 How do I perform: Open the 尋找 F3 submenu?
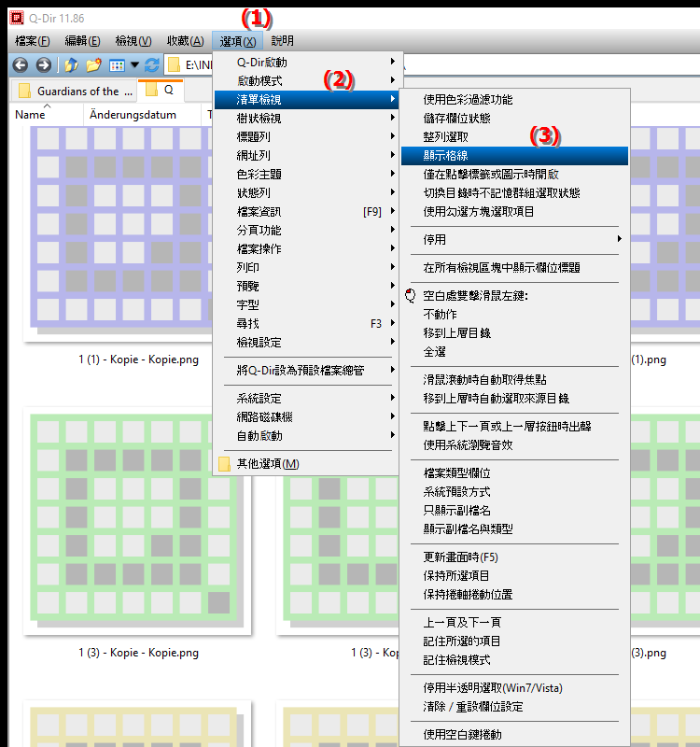pos(306,323)
